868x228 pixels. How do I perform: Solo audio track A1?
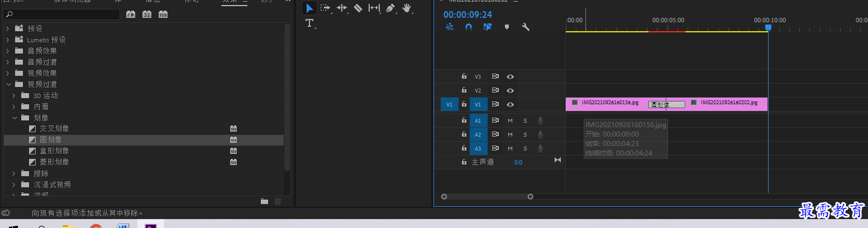pyautogui.click(x=525, y=120)
